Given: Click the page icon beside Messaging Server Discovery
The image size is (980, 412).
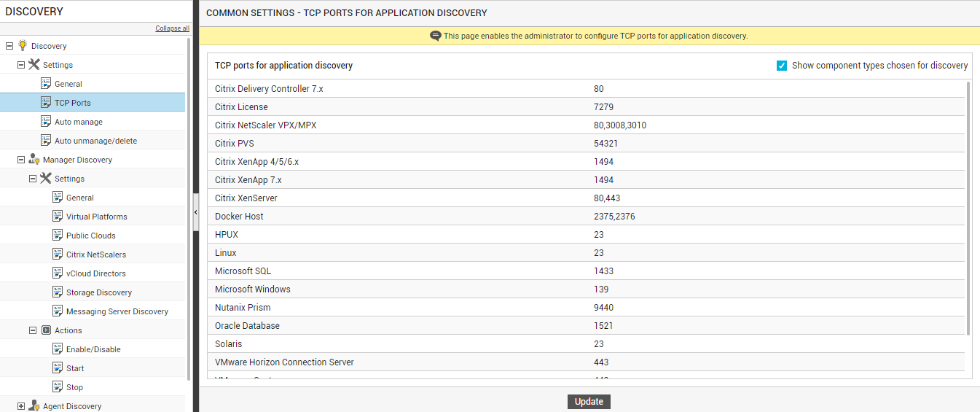Looking at the screenshot, I should click(x=58, y=311).
